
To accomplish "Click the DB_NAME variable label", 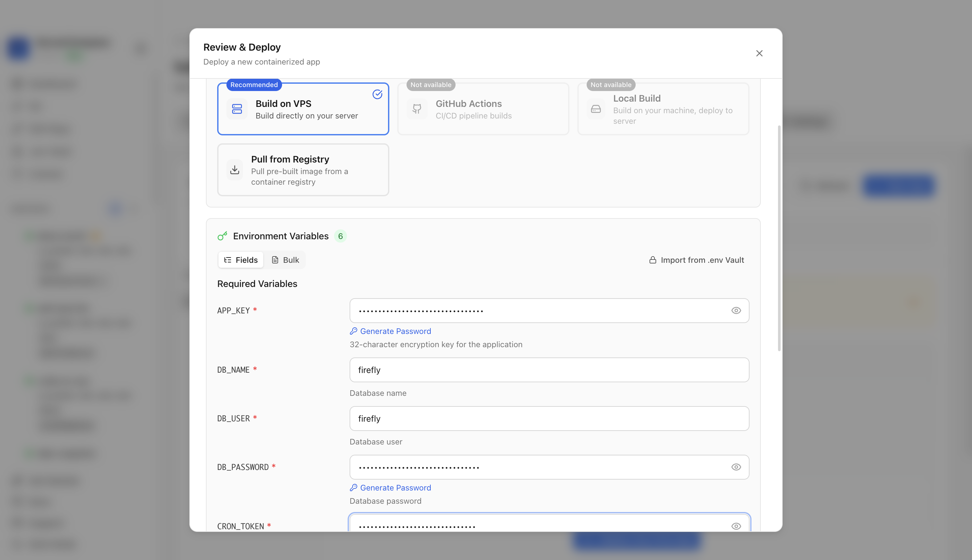I will click(x=233, y=370).
